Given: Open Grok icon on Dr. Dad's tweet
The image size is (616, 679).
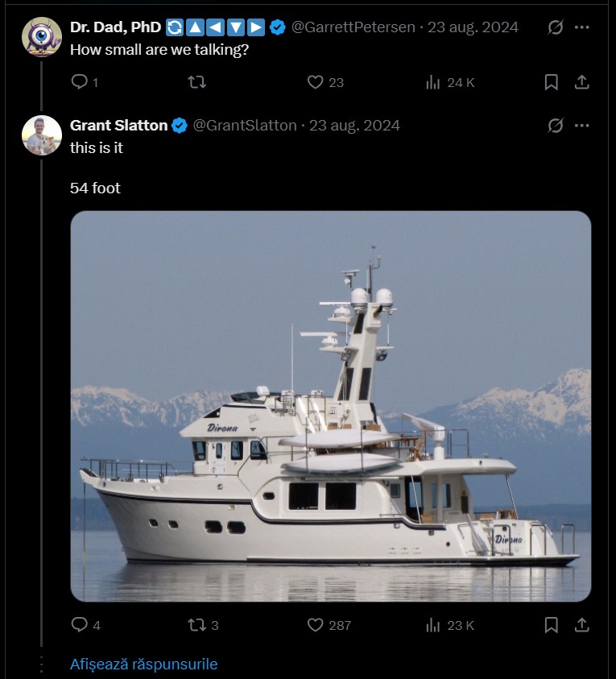Looking at the screenshot, I should pyautogui.click(x=555, y=27).
